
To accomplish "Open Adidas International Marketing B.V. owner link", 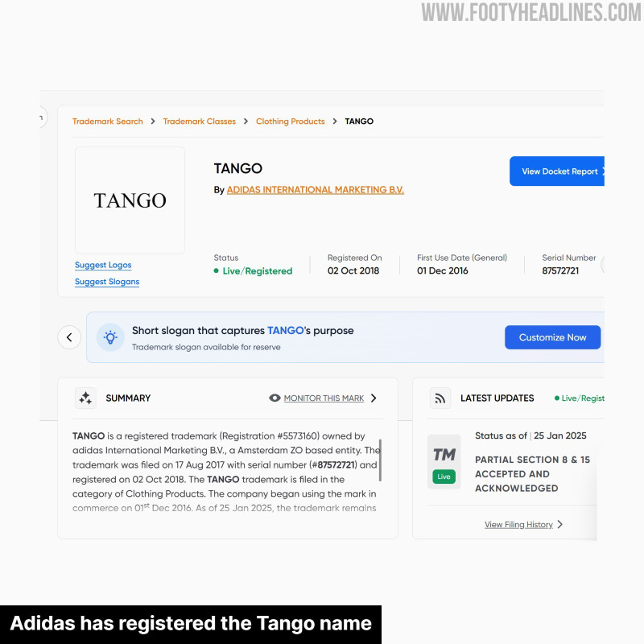I will [315, 190].
